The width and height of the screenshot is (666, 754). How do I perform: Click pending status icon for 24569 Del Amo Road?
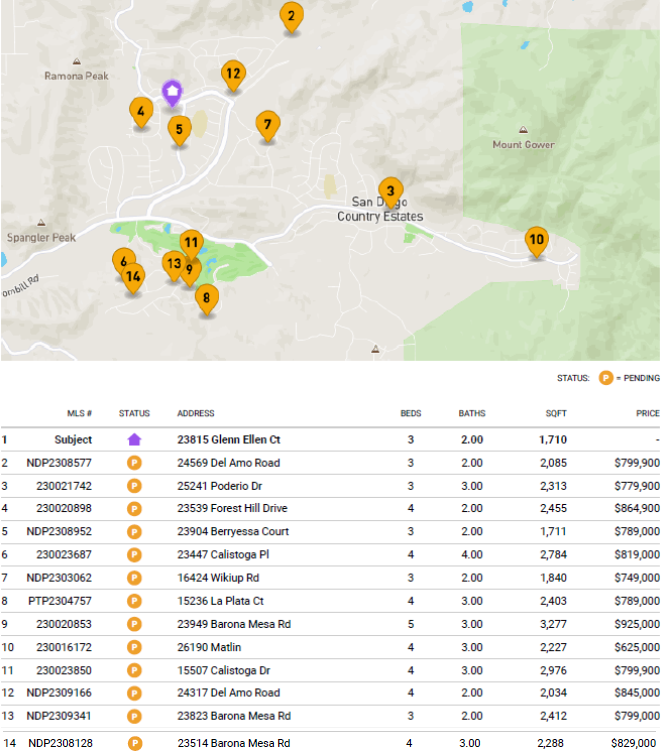tap(134, 463)
